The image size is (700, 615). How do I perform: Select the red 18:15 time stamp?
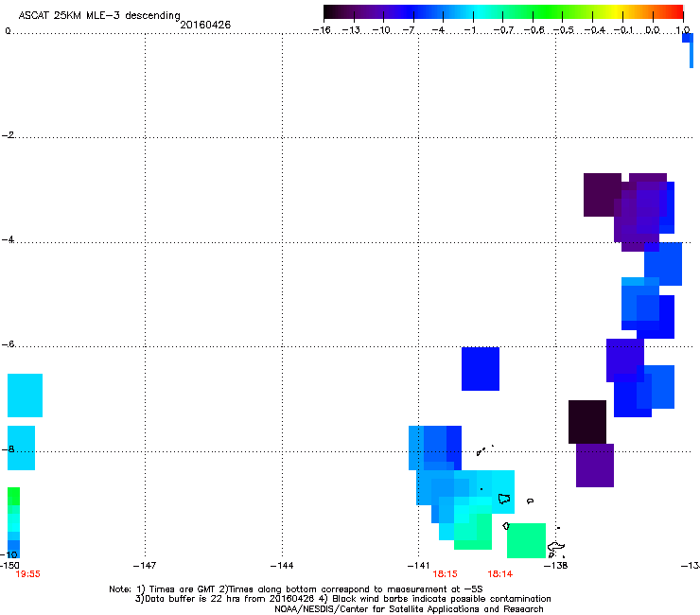pyautogui.click(x=445, y=574)
